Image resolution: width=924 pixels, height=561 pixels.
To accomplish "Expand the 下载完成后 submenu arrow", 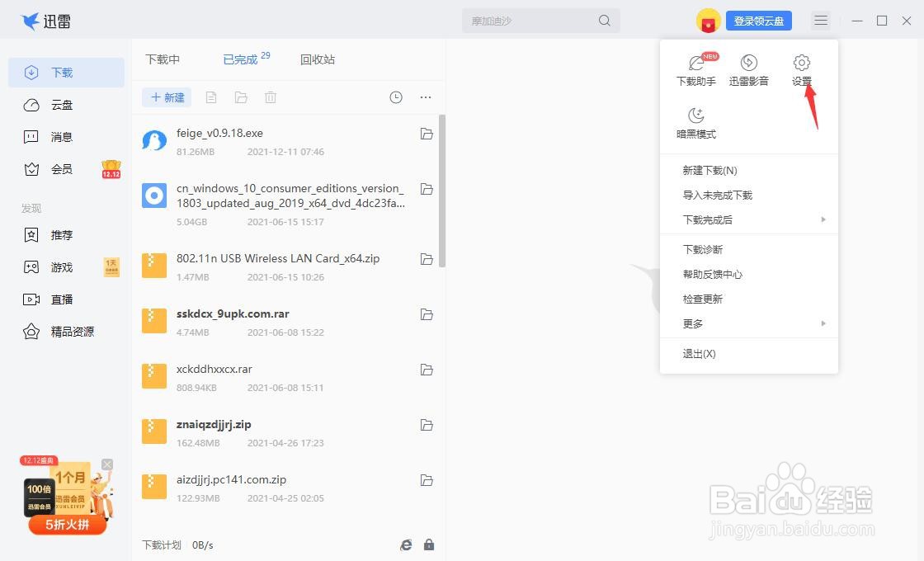I will point(823,219).
